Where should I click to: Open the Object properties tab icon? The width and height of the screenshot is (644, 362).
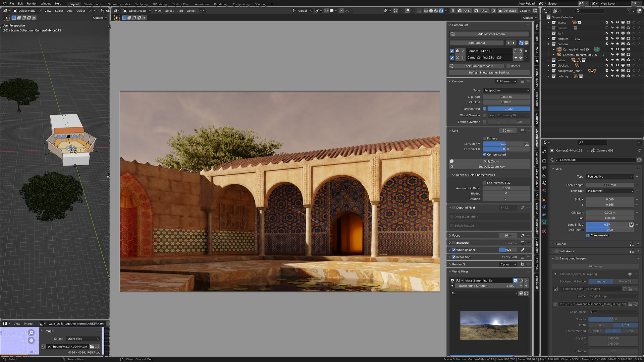[x=544, y=200]
